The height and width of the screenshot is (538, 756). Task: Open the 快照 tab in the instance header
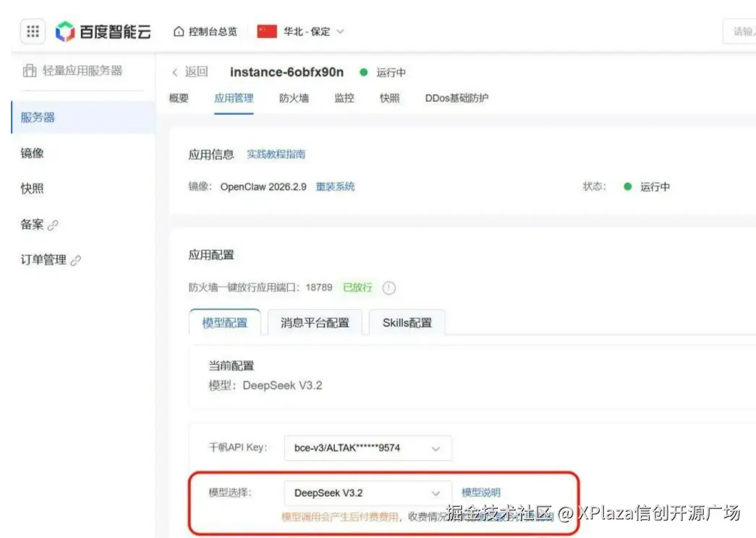(x=389, y=98)
